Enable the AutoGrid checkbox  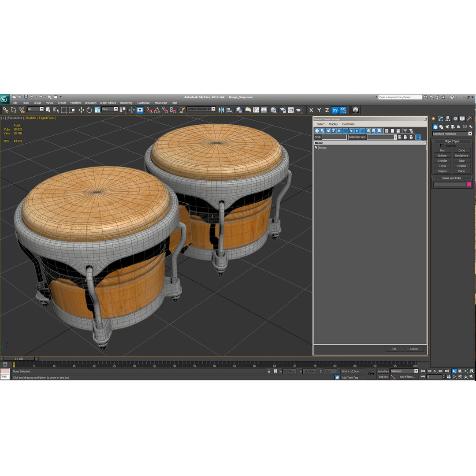point(442,146)
